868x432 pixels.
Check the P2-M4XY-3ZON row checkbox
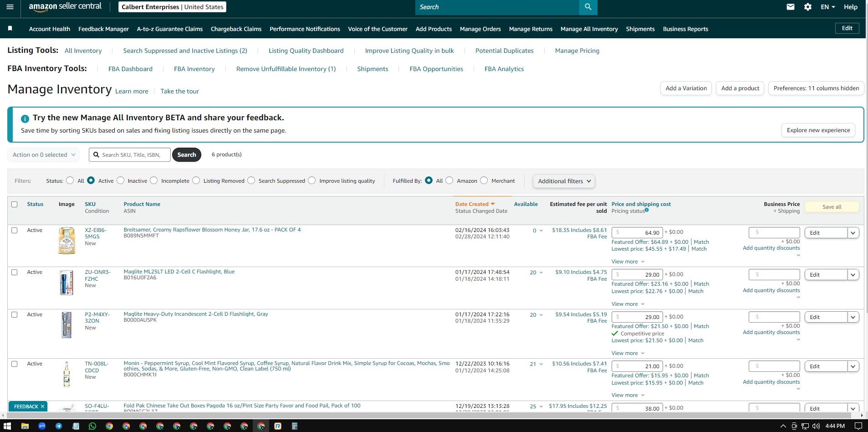(15, 314)
